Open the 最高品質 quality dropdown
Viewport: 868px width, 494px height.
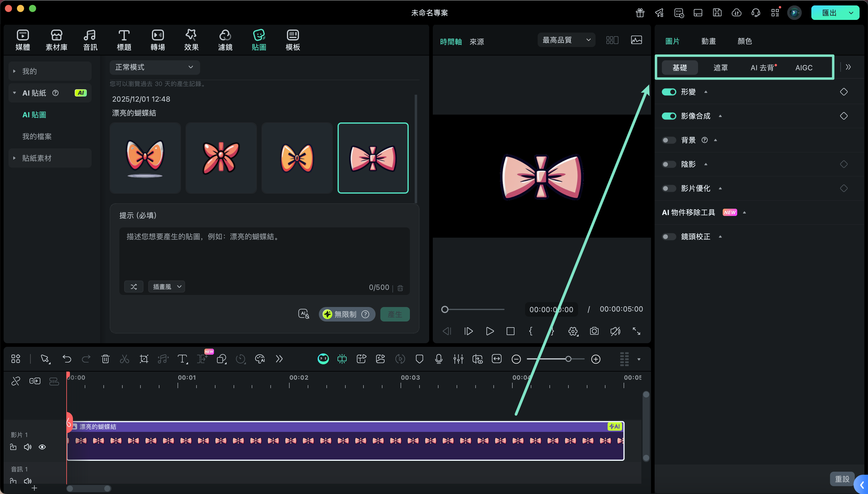pyautogui.click(x=566, y=40)
